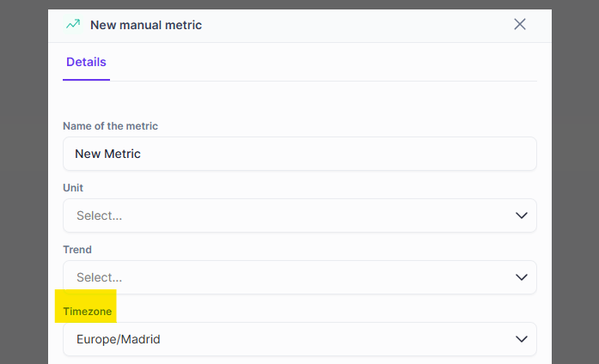Focus the Name of the metric field
The width and height of the screenshot is (599, 364).
299,154
